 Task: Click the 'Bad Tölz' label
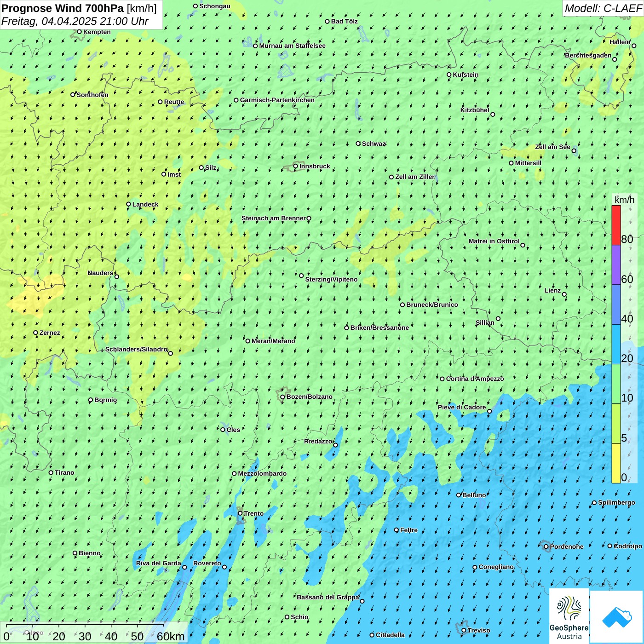pos(345,21)
